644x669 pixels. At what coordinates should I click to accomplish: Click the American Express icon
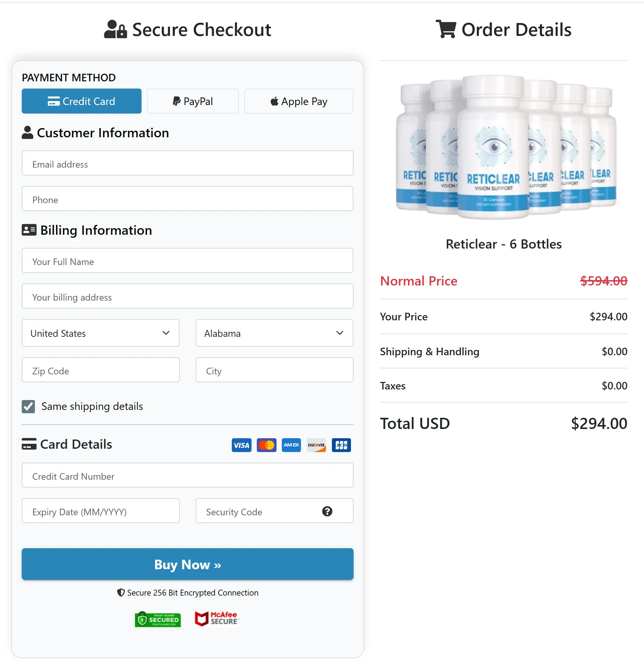[x=291, y=445]
